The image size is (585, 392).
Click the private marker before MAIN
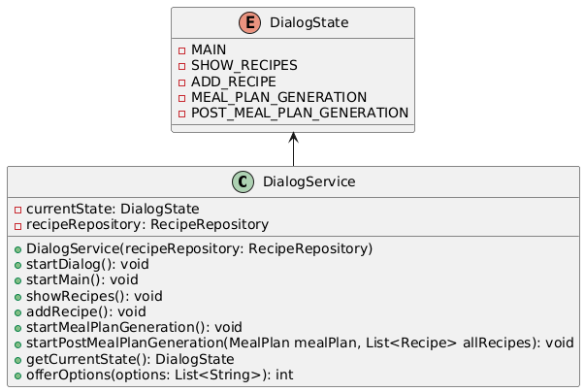(x=183, y=49)
